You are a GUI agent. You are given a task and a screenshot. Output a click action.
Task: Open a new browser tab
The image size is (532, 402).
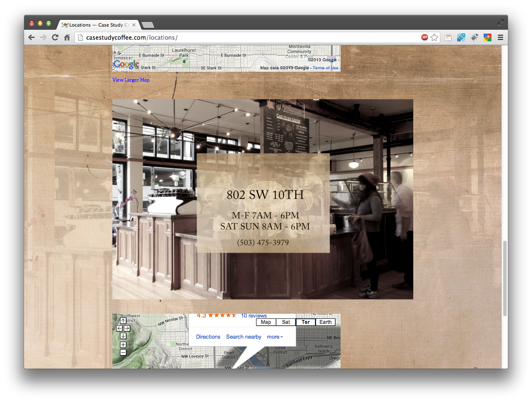148,25
